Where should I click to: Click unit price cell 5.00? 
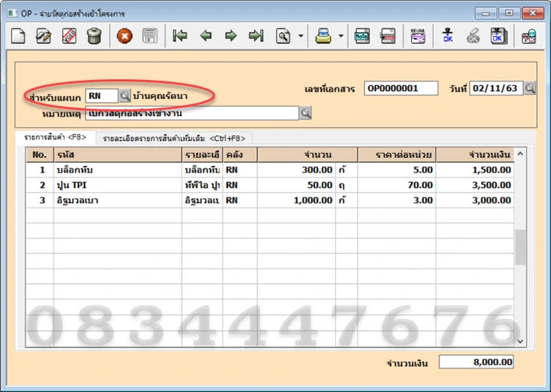pos(397,170)
